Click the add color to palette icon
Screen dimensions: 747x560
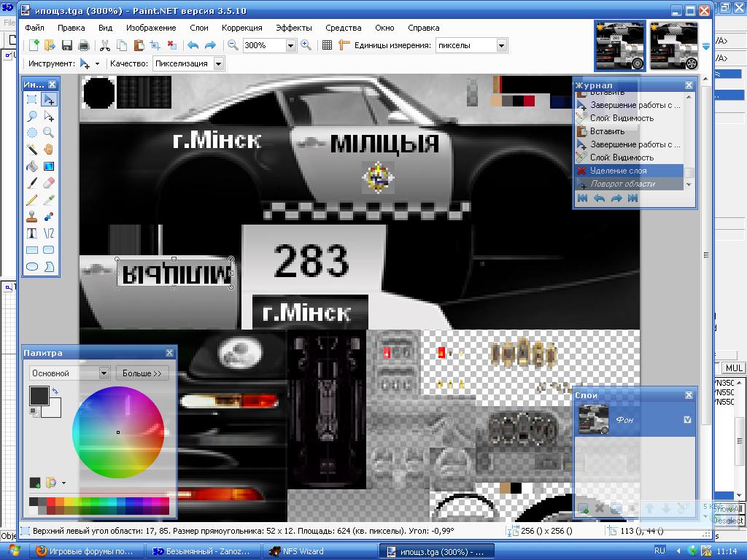click(x=35, y=483)
